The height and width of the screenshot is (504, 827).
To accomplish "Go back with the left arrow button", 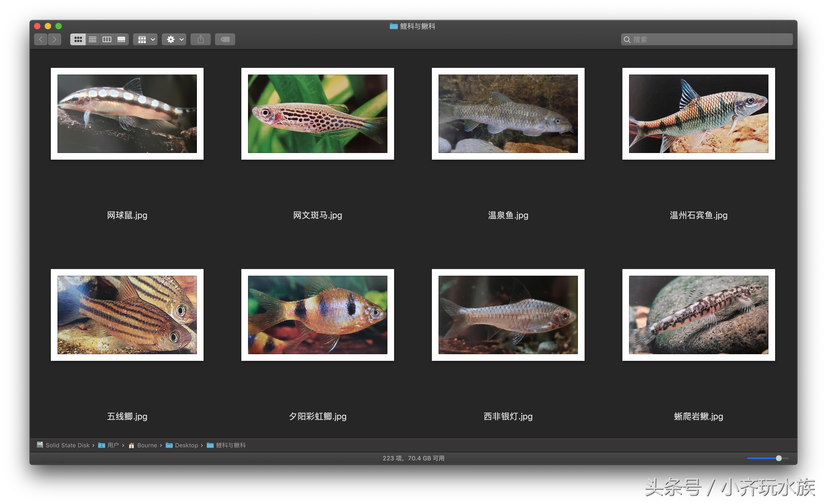I will [41, 40].
